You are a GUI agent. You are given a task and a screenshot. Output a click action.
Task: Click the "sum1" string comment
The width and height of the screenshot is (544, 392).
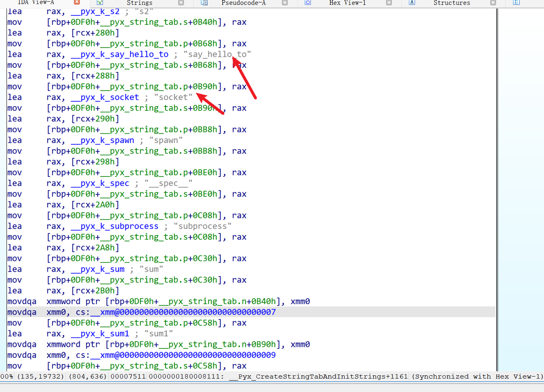(159, 334)
